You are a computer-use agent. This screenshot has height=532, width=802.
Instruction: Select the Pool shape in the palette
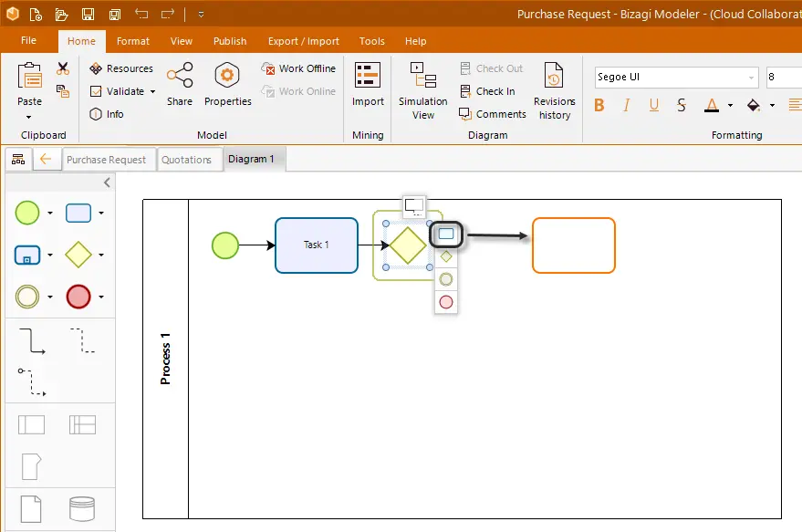click(x=31, y=424)
